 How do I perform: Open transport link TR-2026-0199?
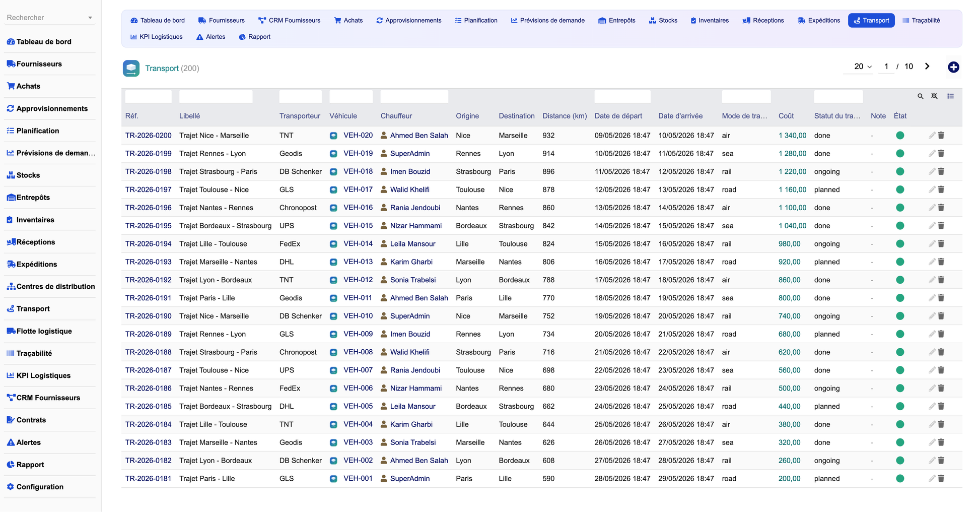148,154
